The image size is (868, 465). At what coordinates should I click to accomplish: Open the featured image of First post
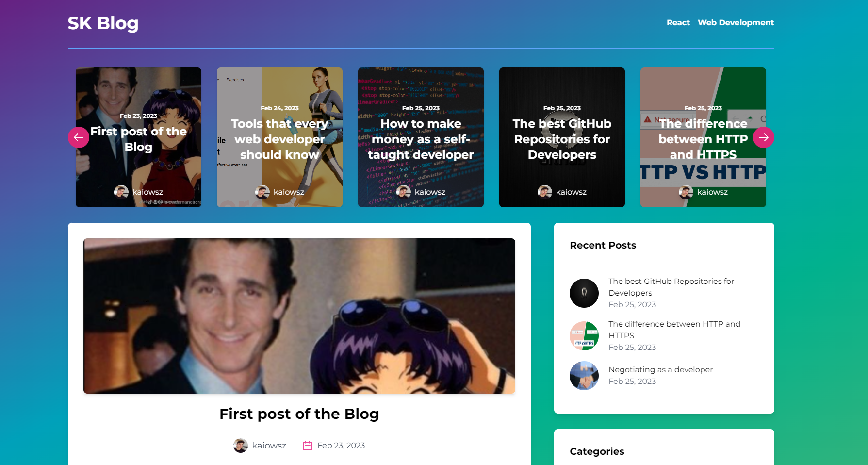click(299, 316)
